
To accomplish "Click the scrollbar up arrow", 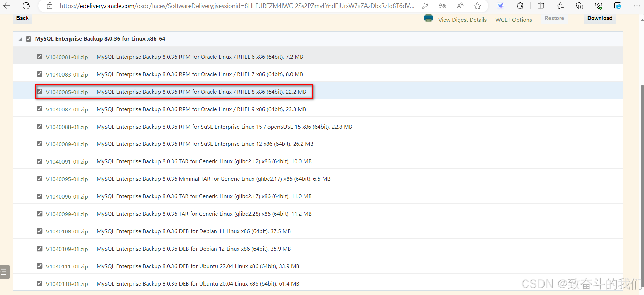I will tap(642, 20).
